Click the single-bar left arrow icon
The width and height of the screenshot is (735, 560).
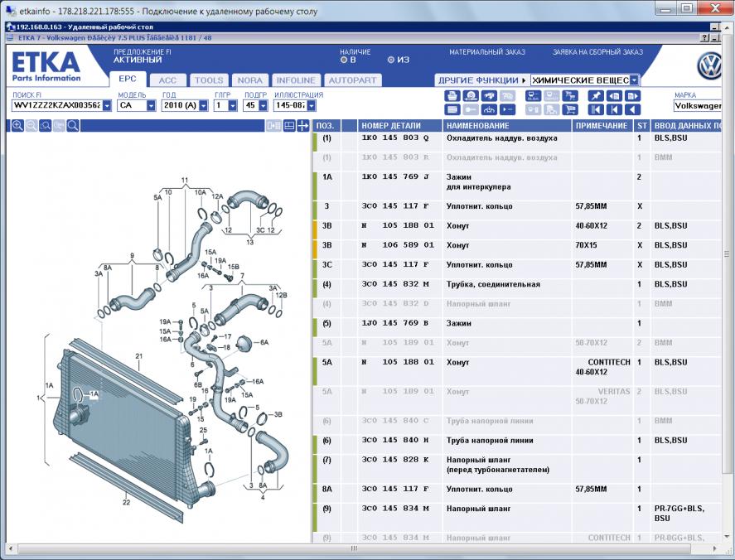[614, 109]
